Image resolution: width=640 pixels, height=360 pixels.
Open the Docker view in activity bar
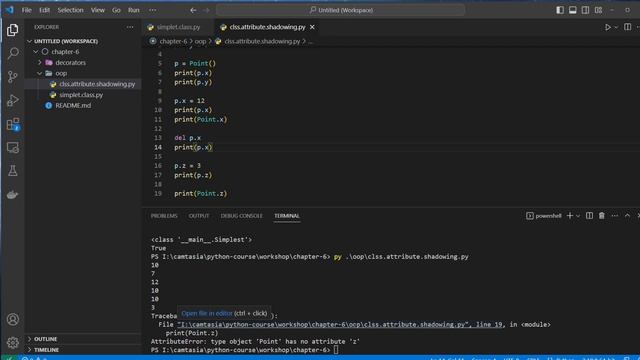[13, 195]
